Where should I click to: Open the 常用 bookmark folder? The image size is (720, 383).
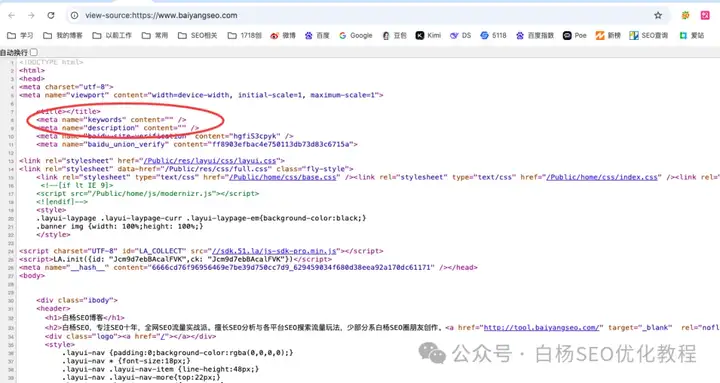155,35
